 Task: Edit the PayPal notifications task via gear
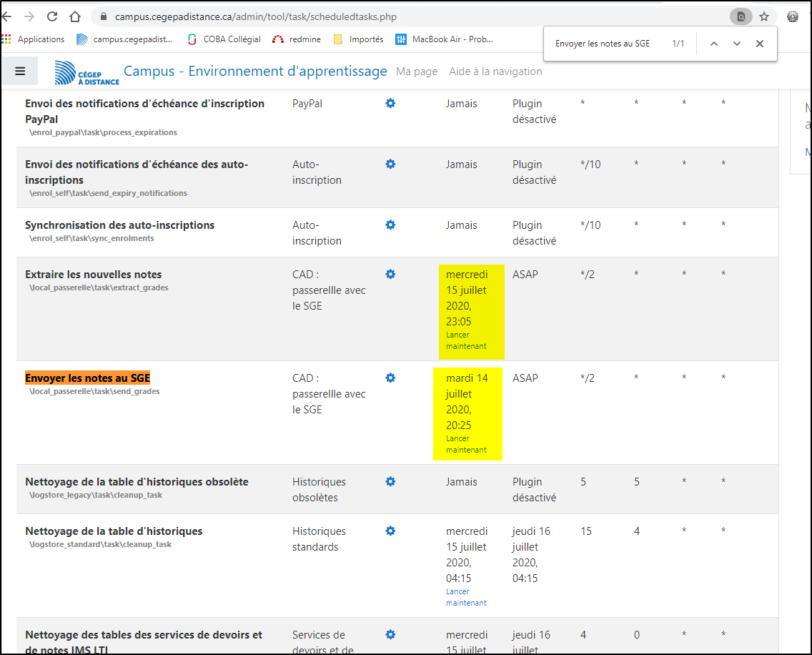pos(390,104)
